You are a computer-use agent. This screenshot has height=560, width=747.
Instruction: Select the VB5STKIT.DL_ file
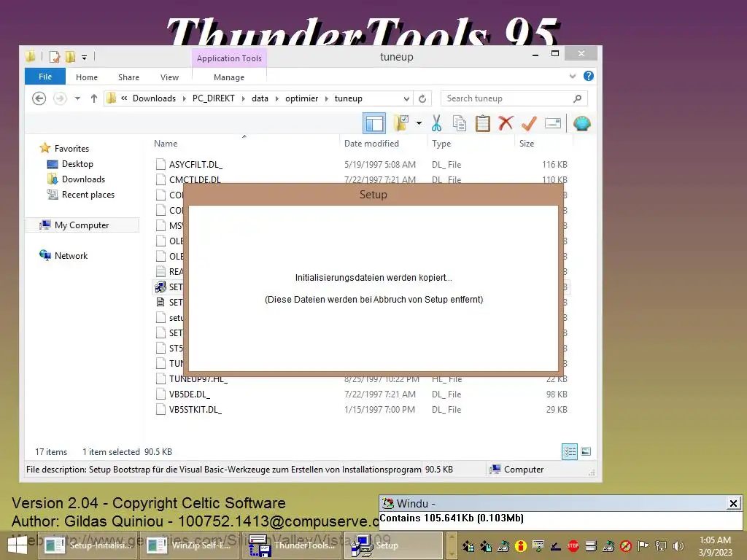coord(196,410)
